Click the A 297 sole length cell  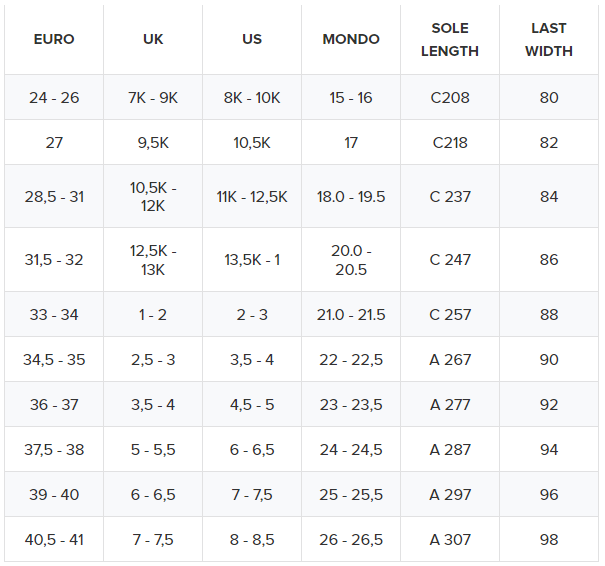pyautogui.click(x=450, y=495)
